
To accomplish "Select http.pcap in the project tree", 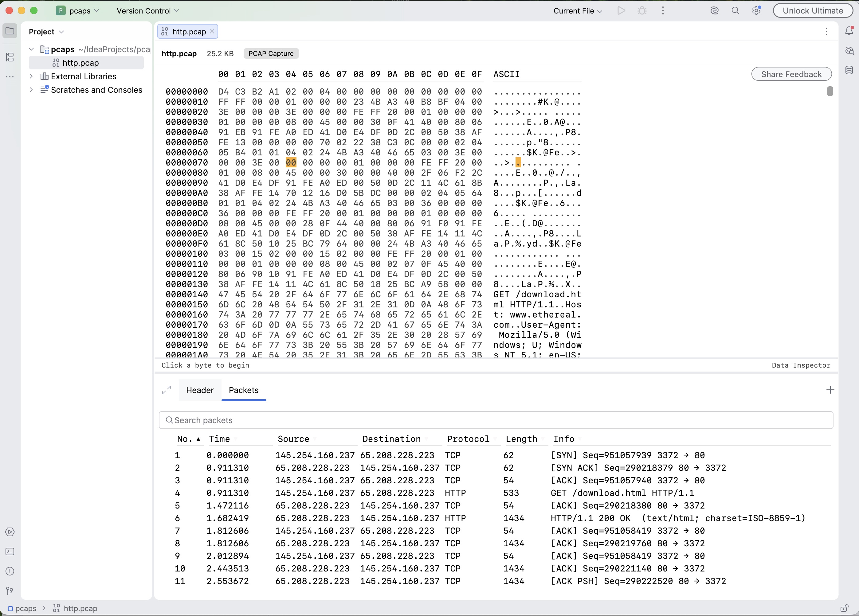I will tap(86, 63).
